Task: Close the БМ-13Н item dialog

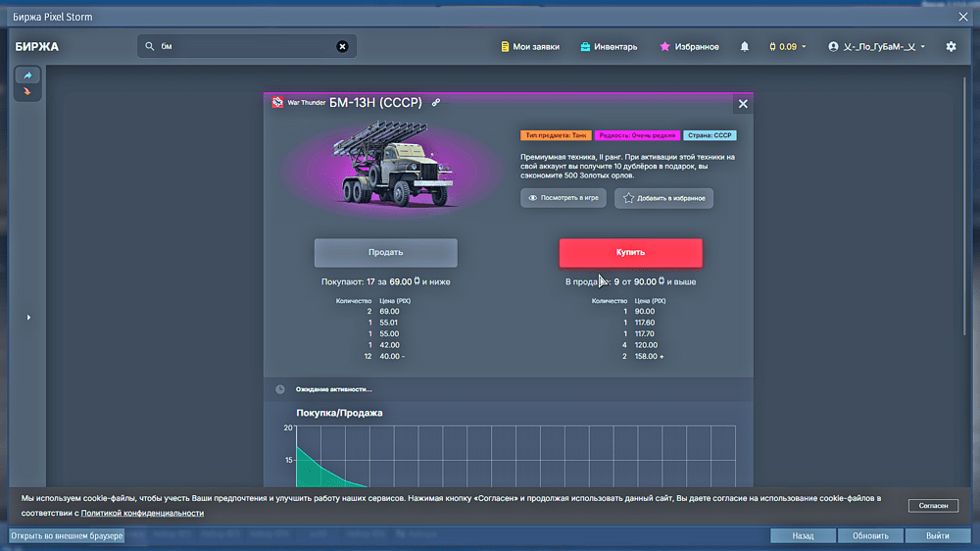Action: coord(743,104)
